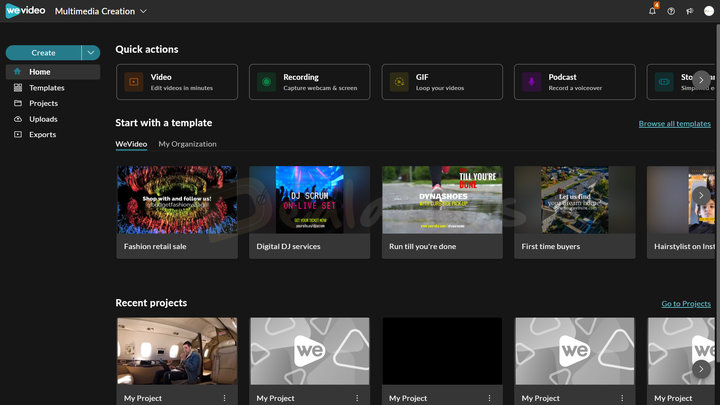Image resolution: width=720 pixels, height=405 pixels.
Task: Open options menu for fourth My Project
Action: (622, 398)
